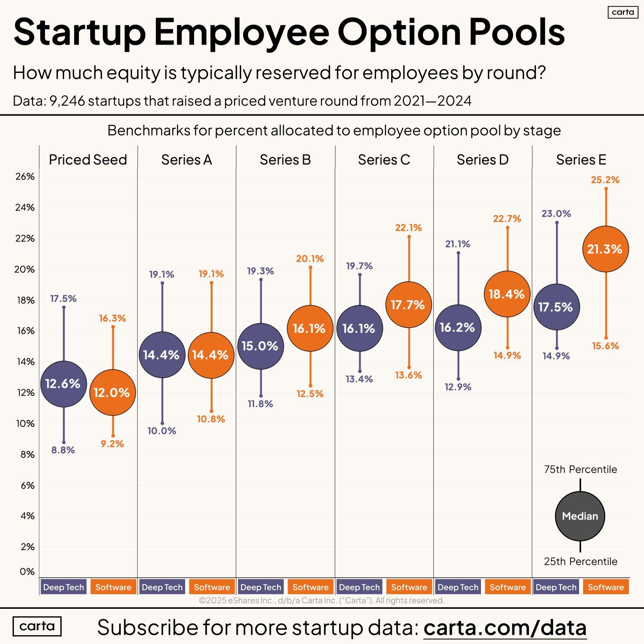Open the carta.com/data link

[505, 628]
